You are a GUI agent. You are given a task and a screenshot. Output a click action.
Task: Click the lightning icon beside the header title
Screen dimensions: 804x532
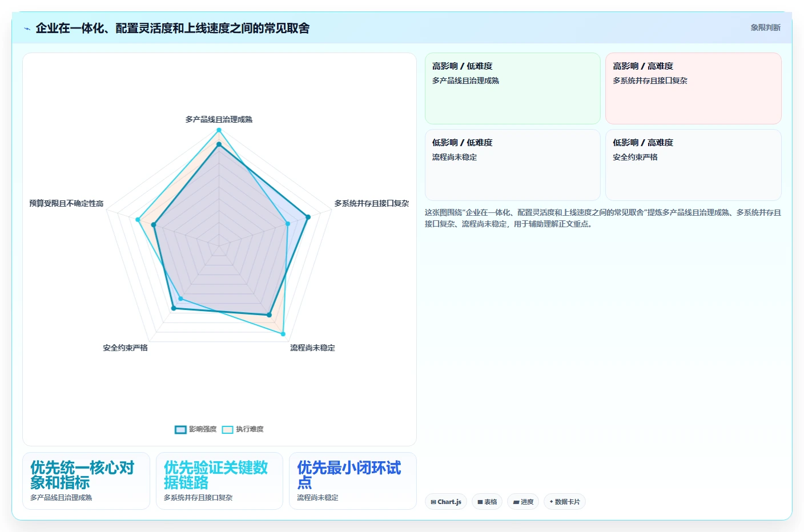[27, 29]
